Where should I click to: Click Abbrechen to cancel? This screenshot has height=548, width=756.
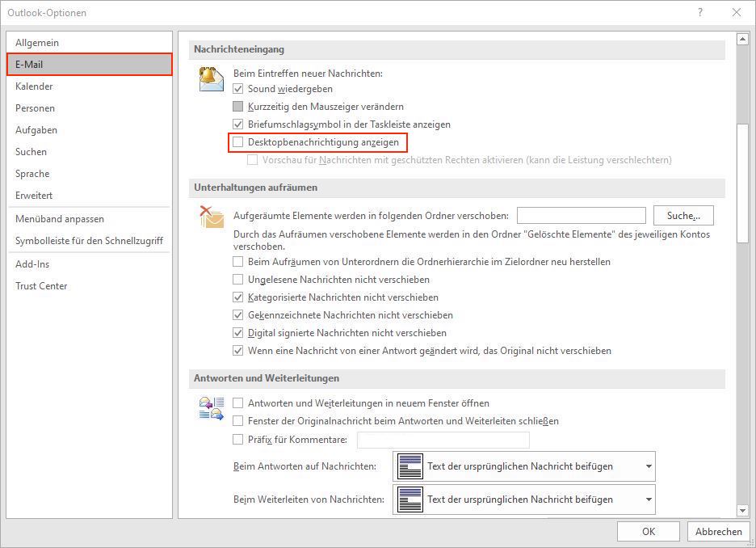click(x=718, y=532)
